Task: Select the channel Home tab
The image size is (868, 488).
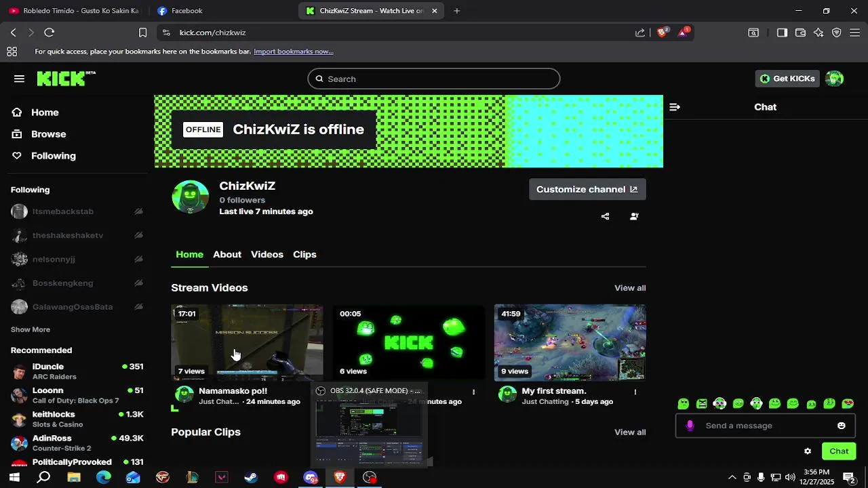Action: (x=189, y=254)
